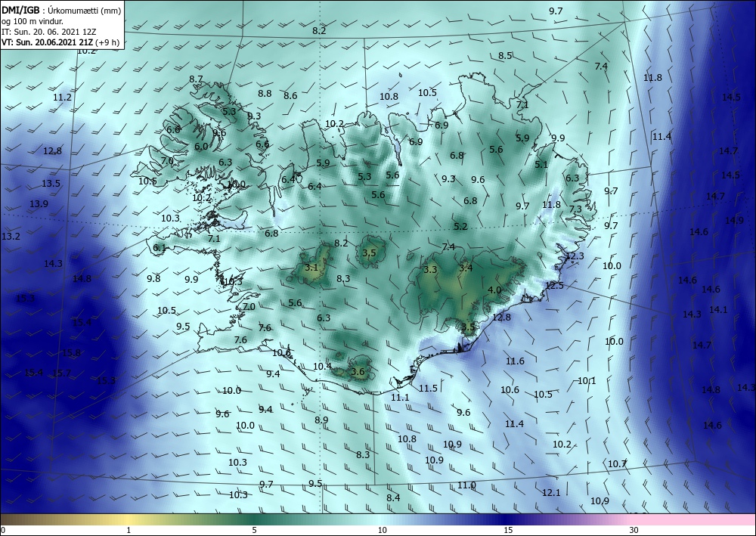
Task: Click the map value "12.3" on the east coast
Action: pyautogui.click(x=575, y=256)
